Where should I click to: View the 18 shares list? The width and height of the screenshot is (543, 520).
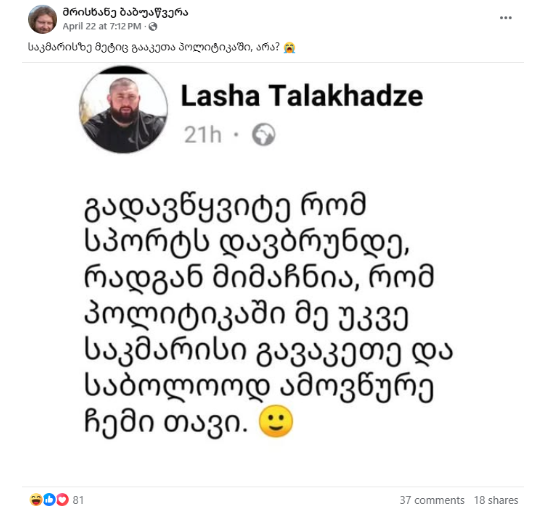click(496, 500)
